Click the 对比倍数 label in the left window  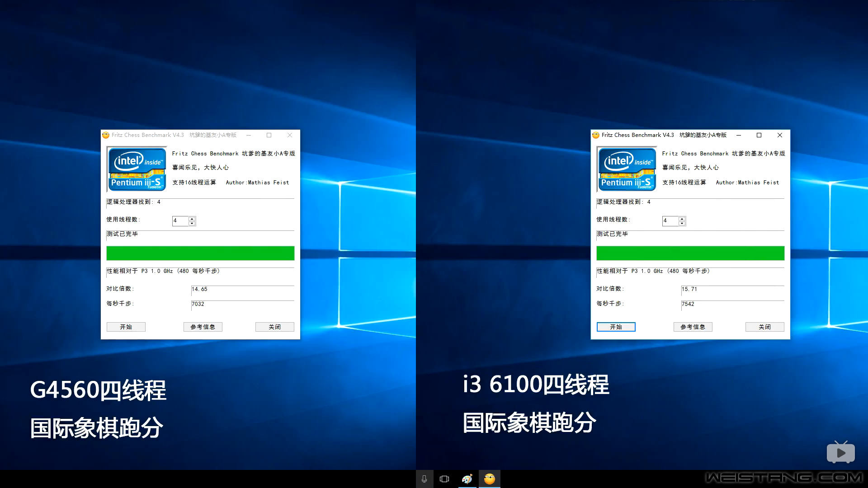click(x=120, y=289)
